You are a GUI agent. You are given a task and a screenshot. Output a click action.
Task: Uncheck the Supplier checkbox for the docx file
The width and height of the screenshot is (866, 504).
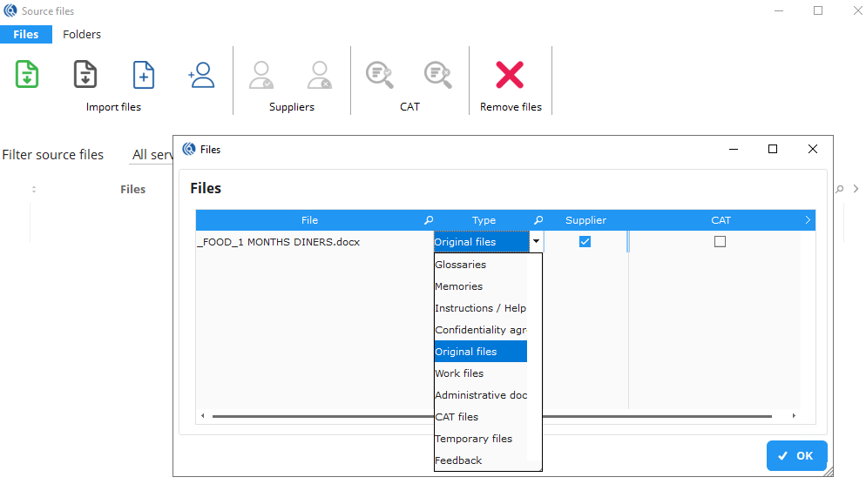tap(585, 242)
